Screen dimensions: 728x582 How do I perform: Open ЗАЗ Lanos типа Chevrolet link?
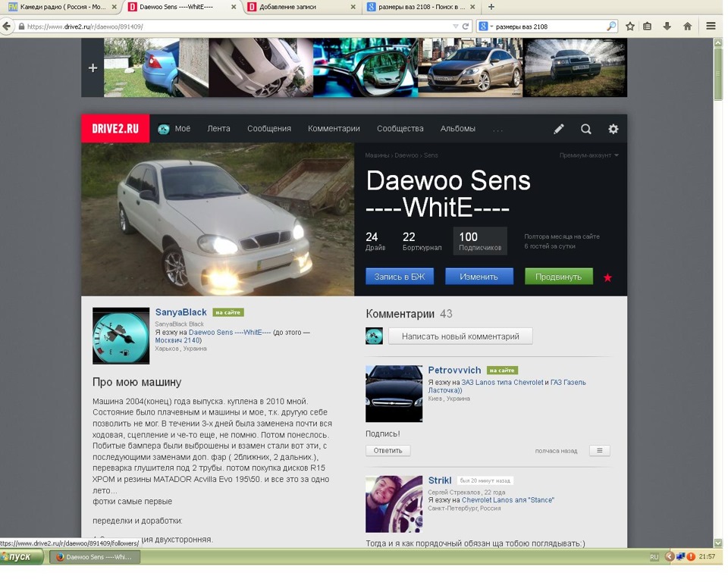(x=502, y=383)
